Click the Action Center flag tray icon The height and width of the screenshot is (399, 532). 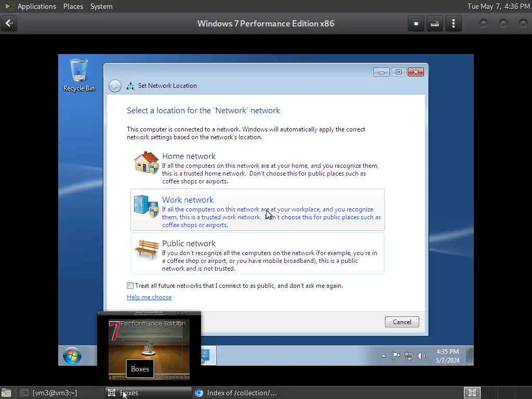point(396,355)
